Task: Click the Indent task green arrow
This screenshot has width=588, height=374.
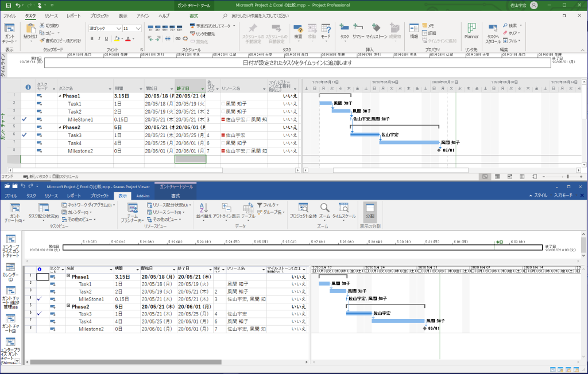Action: tap(158, 38)
